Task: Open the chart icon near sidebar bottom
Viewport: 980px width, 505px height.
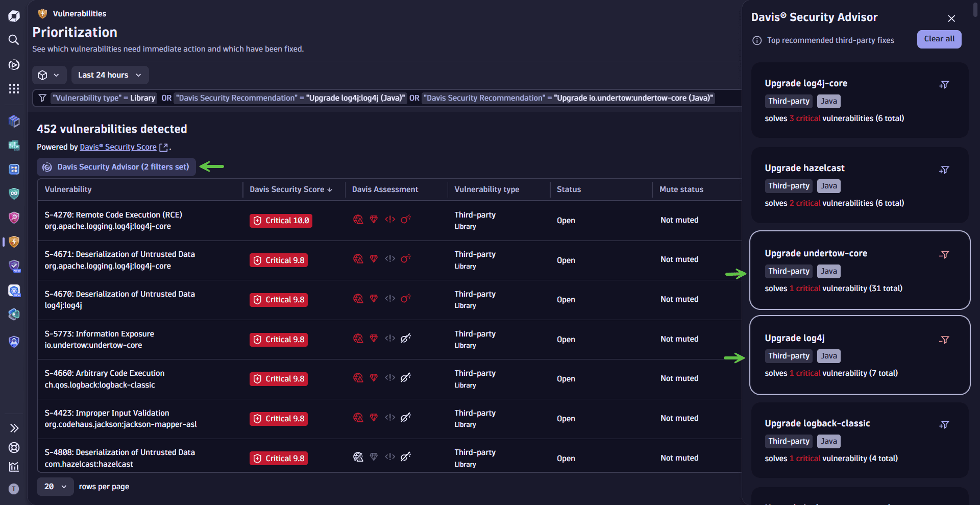Action: pyautogui.click(x=14, y=467)
